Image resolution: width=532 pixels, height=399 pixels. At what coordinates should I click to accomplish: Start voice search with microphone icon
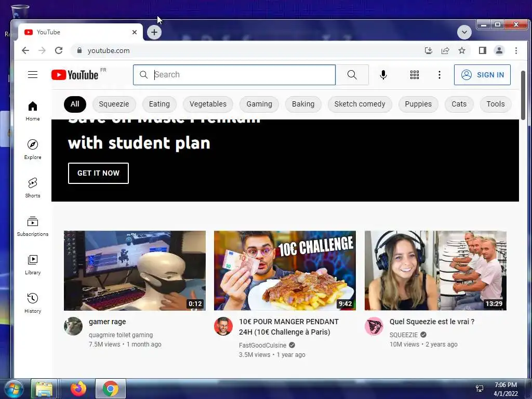[383, 75]
